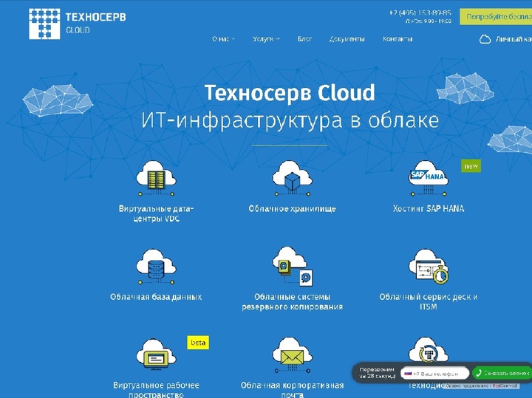Open the Облачное хранилище cube cloud icon

292,179
